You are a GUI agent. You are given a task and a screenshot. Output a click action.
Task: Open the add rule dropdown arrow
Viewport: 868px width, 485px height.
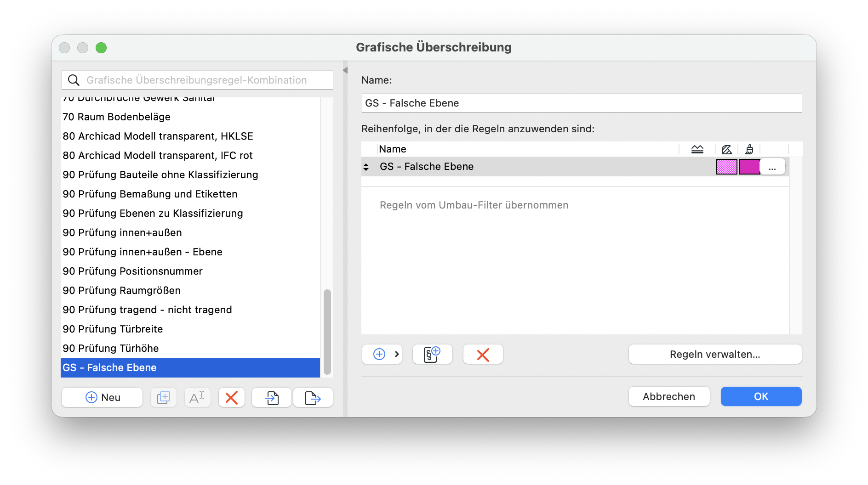[397, 354]
